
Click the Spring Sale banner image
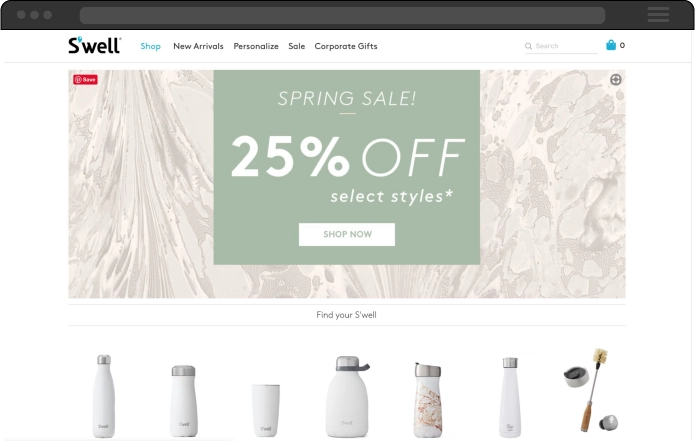click(x=347, y=184)
